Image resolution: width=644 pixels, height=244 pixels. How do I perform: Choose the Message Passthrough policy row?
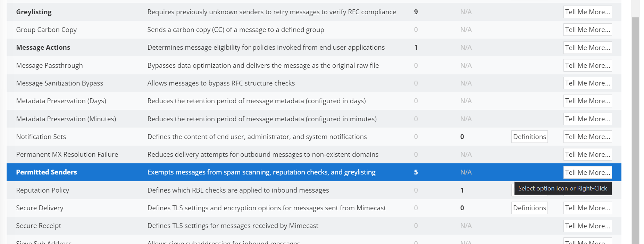pos(49,65)
